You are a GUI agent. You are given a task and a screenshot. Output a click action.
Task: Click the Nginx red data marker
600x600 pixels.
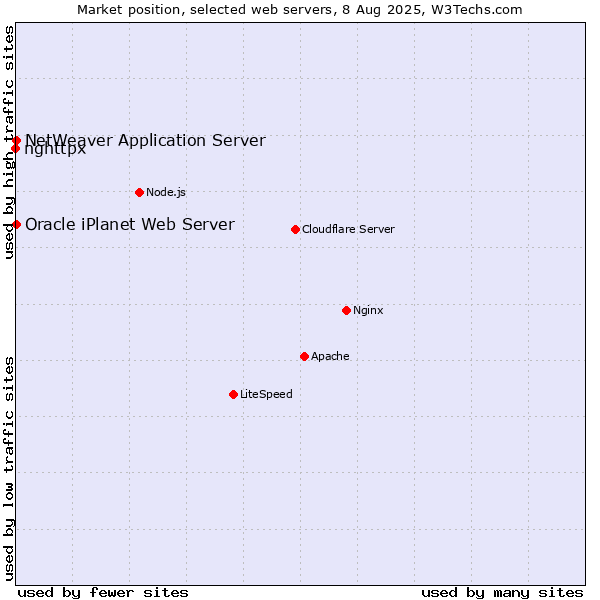347,311
